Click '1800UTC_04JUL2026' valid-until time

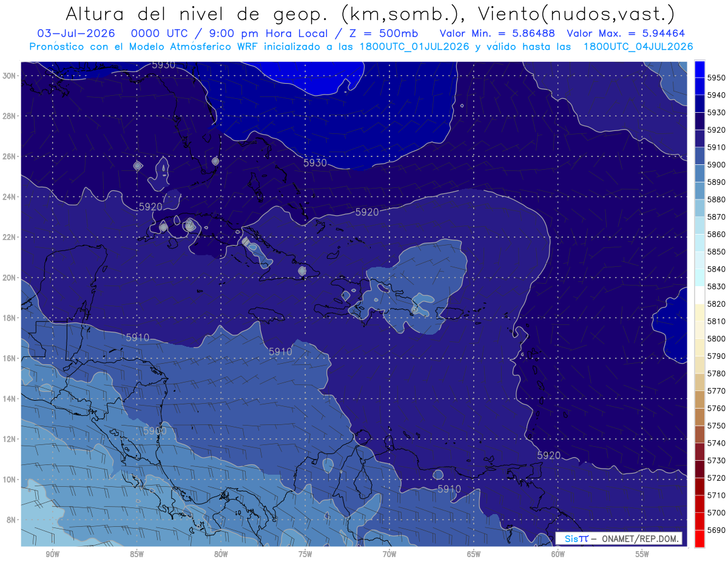click(x=638, y=46)
